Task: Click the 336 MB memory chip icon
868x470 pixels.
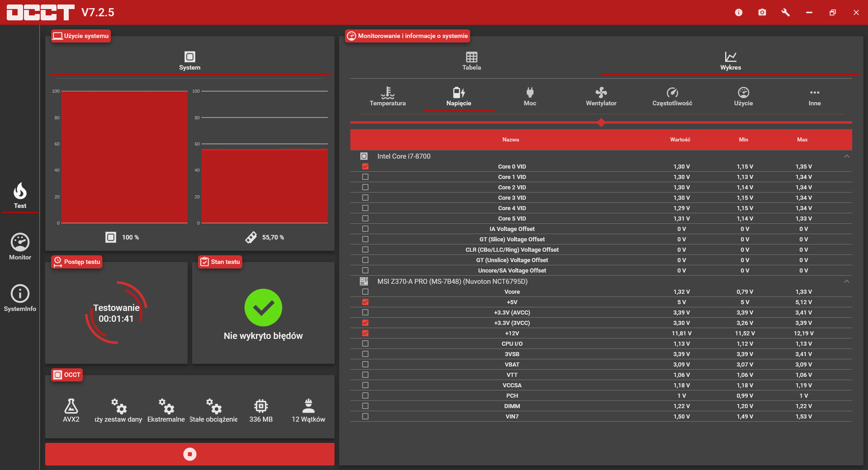Action: point(261,406)
